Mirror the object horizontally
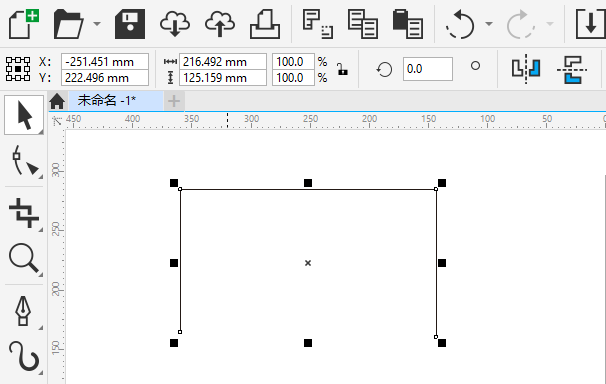606x384 pixels. click(526, 69)
